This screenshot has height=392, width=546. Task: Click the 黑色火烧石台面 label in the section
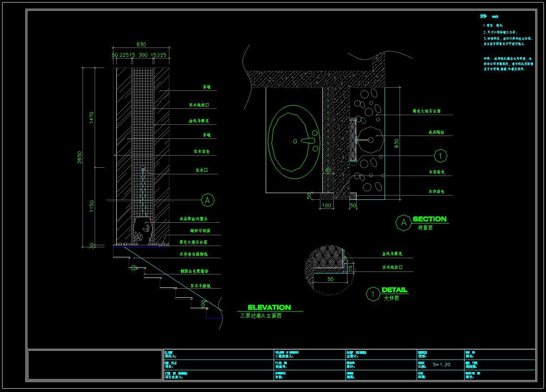coord(427,112)
